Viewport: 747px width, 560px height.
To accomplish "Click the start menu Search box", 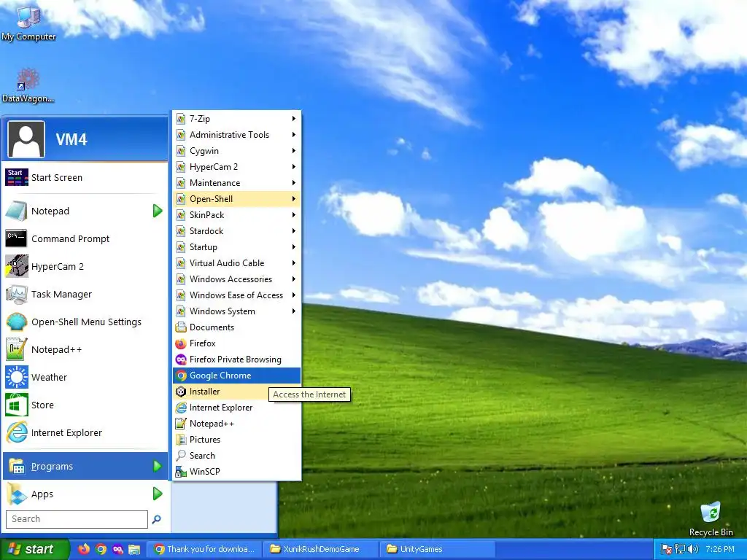I will click(x=77, y=519).
